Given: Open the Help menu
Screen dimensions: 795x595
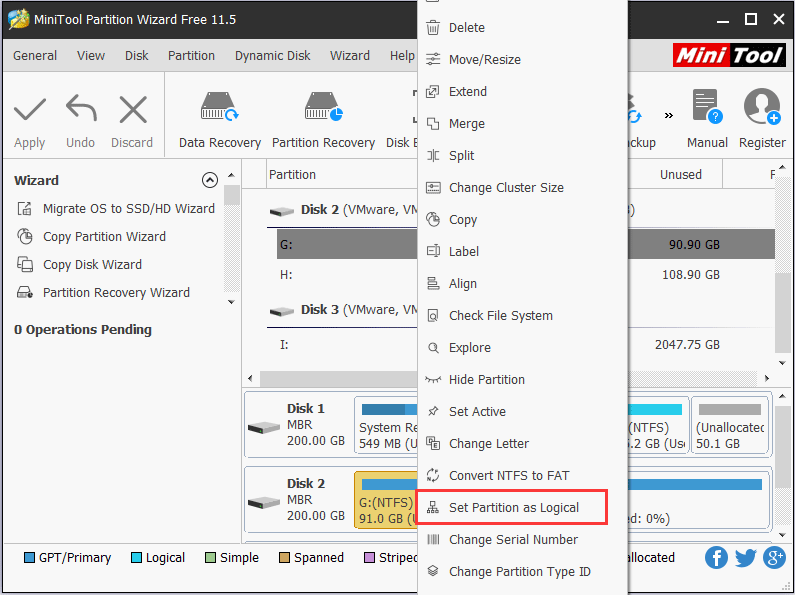Looking at the screenshot, I should tap(402, 55).
